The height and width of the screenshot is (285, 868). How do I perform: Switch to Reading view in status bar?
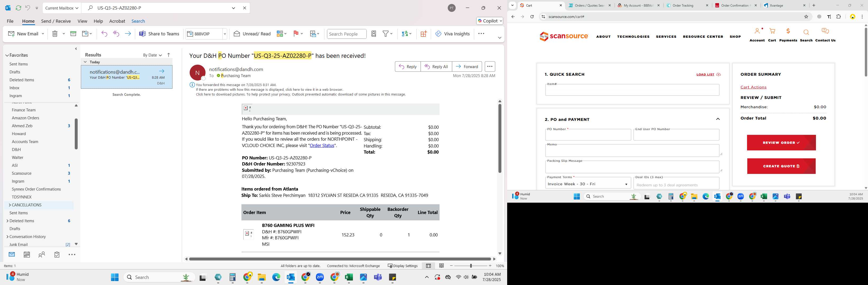coord(441,266)
